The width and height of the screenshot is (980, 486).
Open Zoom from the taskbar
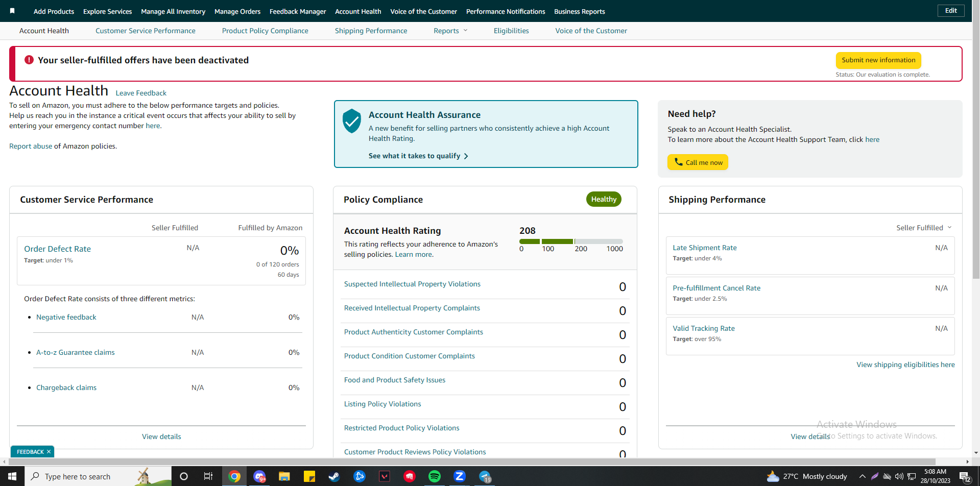pyautogui.click(x=460, y=476)
